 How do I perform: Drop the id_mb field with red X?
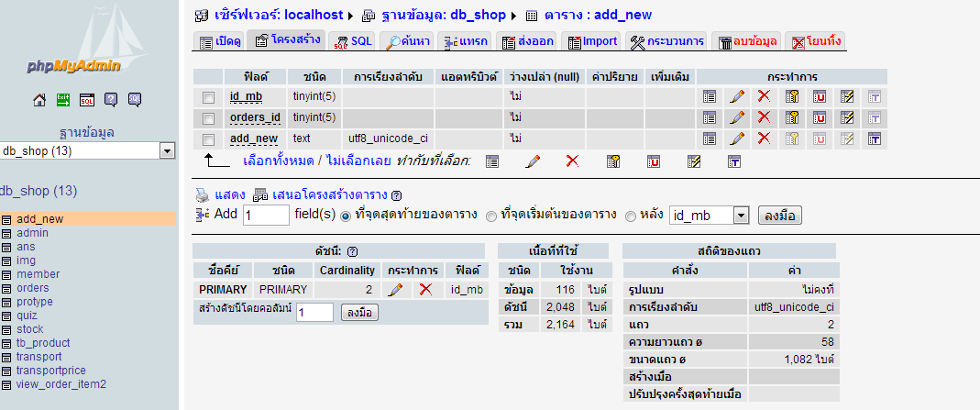pyautogui.click(x=764, y=96)
